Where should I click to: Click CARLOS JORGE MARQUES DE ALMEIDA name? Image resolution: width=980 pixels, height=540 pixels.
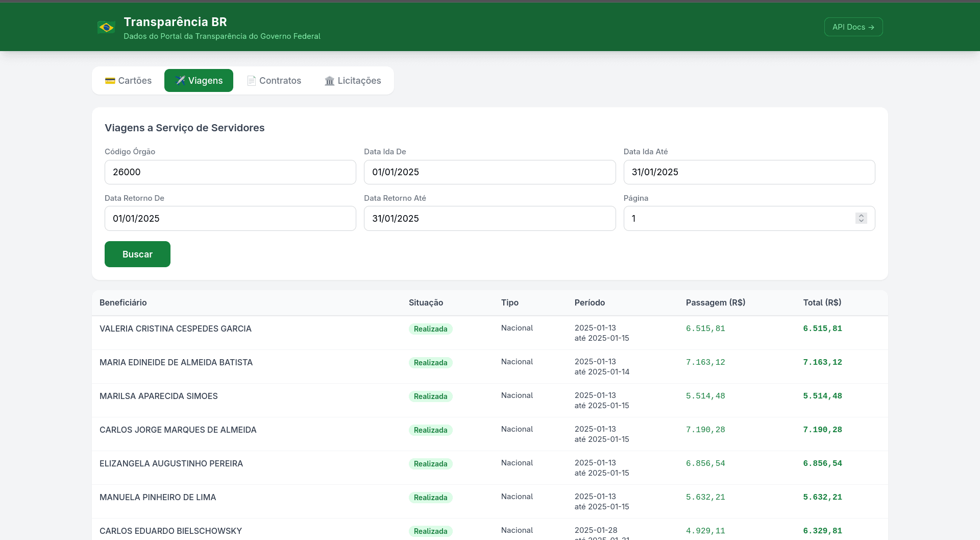coord(178,430)
